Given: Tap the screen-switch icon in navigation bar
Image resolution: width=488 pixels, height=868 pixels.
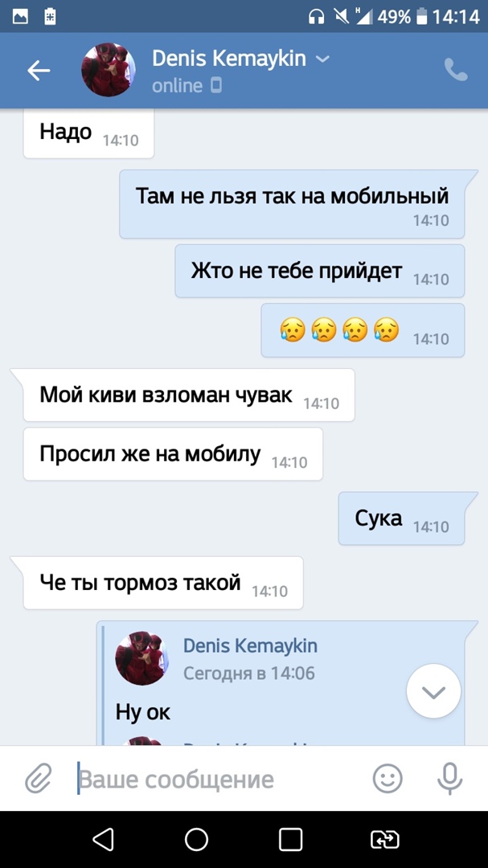Looking at the screenshot, I should [385, 839].
